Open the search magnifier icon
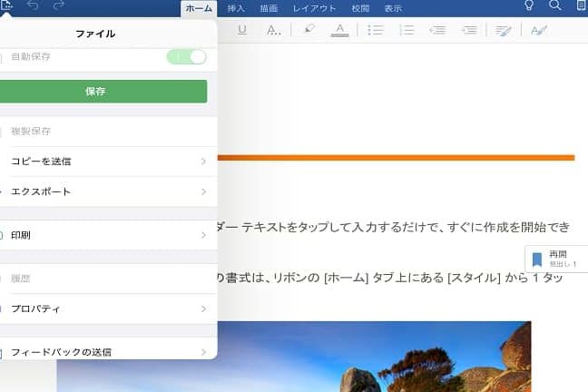Viewport: 588px width, 392px height. [x=555, y=6]
